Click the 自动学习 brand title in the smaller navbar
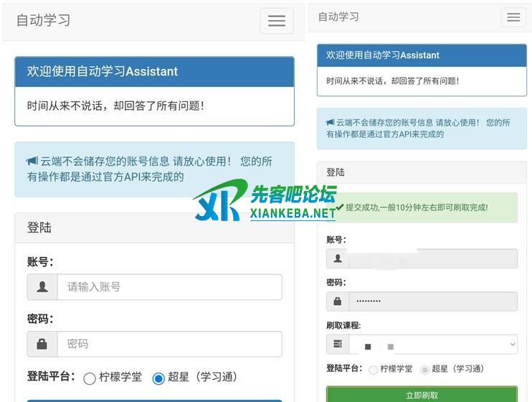This screenshot has height=402, width=532. [338, 17]
